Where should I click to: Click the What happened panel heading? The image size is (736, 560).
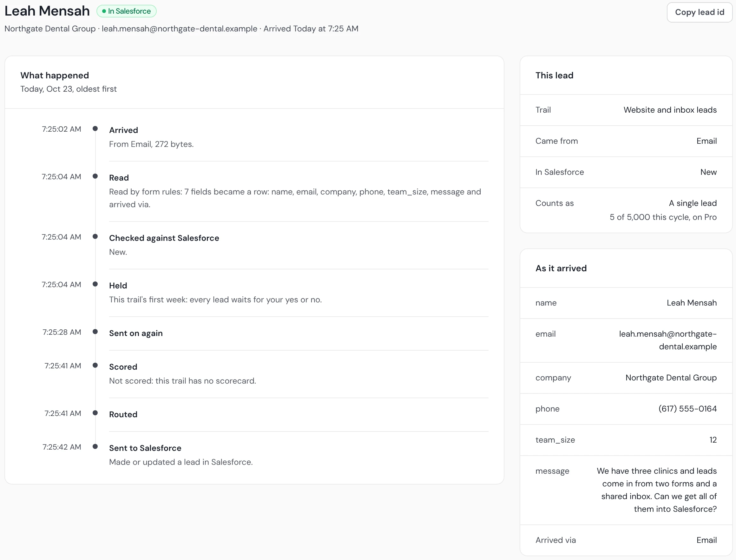55,75
